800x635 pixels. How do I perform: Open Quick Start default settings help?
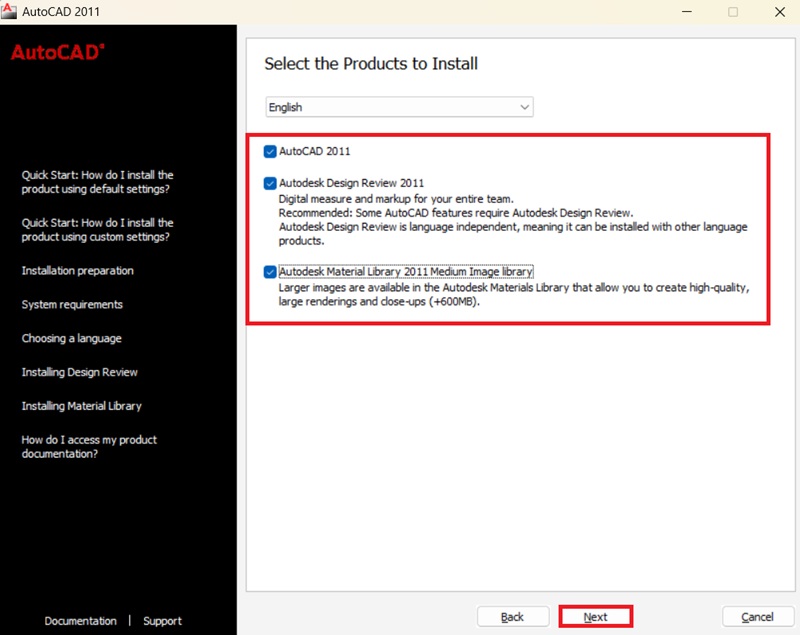97,182
